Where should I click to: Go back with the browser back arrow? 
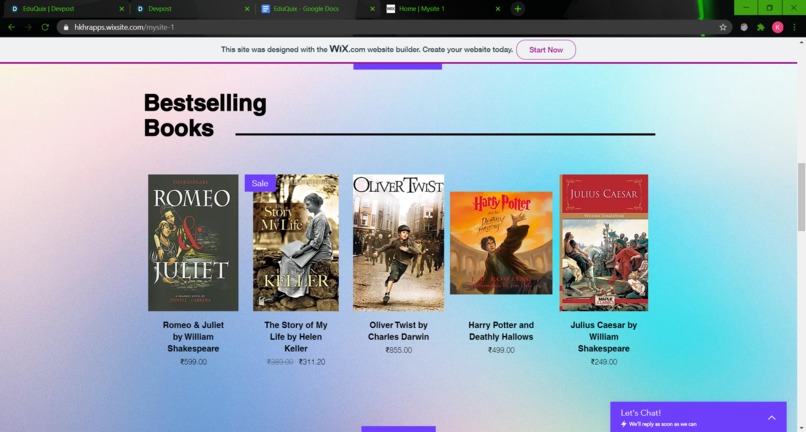[x=11, y=27]
